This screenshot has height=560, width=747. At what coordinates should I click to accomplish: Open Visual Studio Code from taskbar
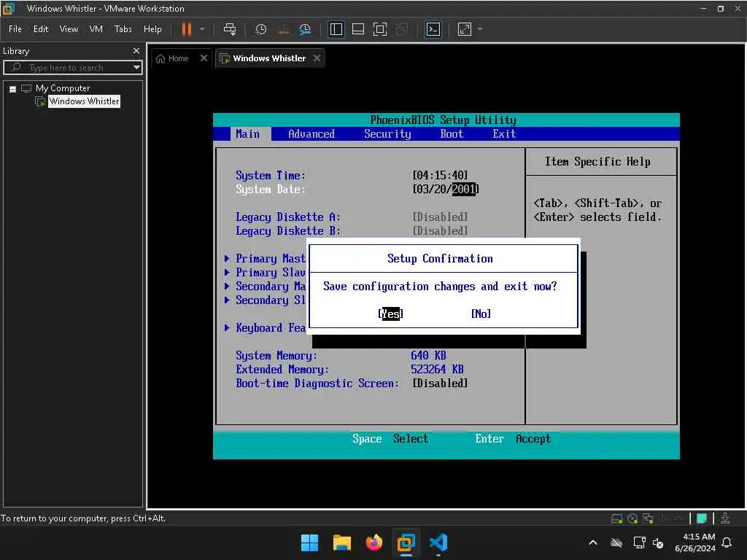pos(438,542)
